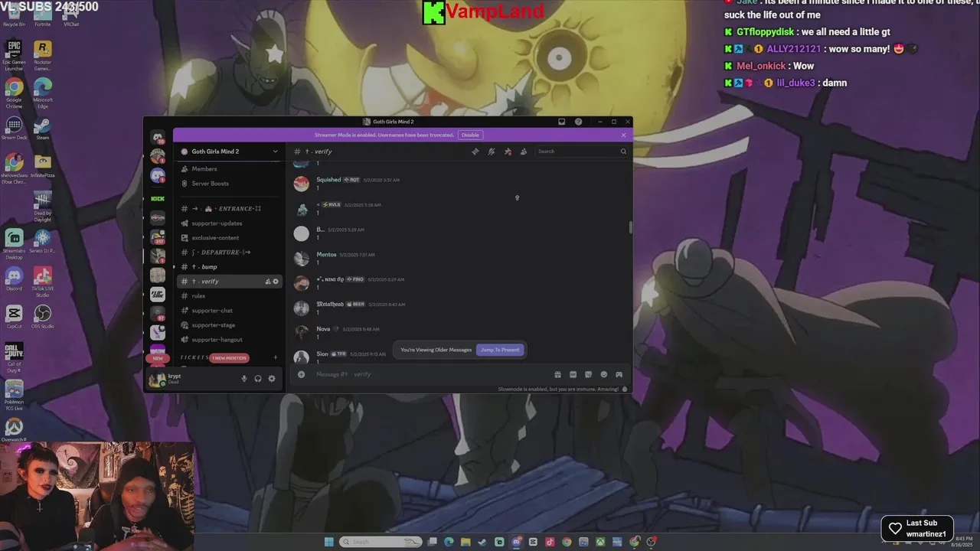Open Discord direct messages home icon

click(158, 137)
